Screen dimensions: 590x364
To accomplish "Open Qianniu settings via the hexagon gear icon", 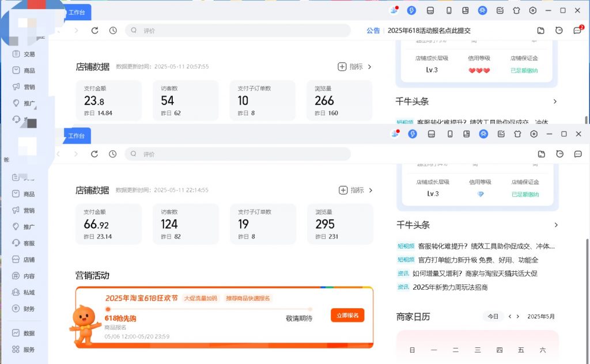I will click(x=533, y=134).
